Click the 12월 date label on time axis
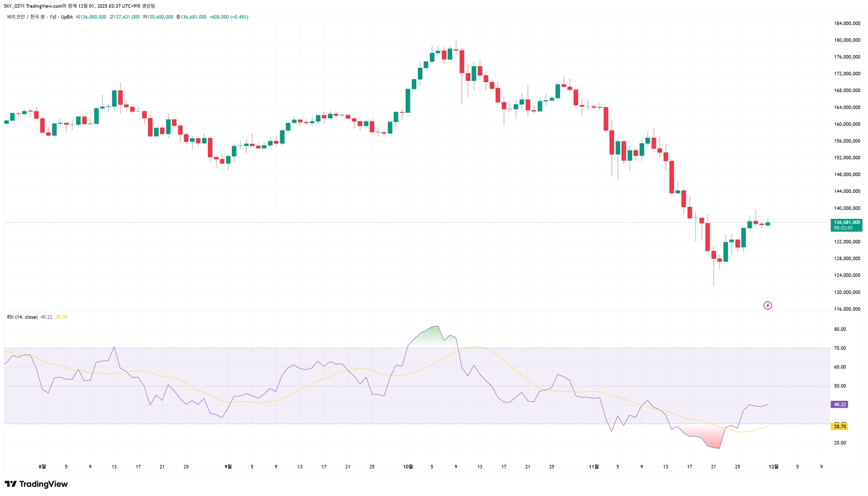This screenshot has height=496, width=868. [x=774, y=467]
